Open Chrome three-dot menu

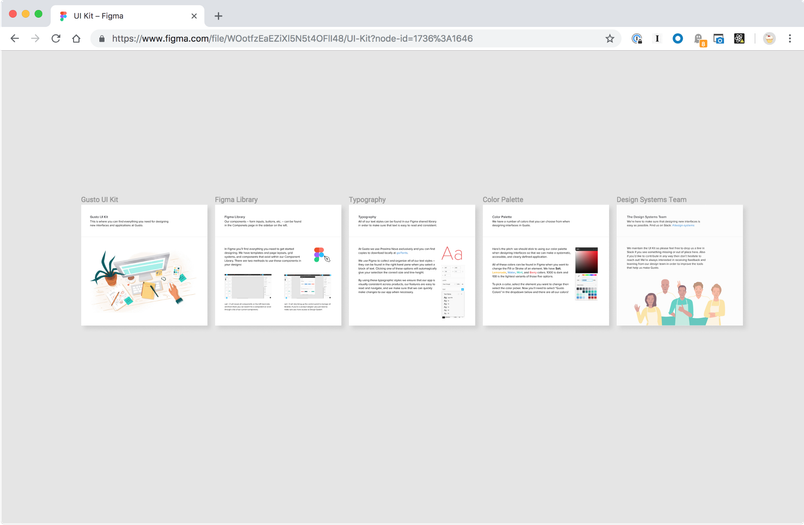click(790, 38)
